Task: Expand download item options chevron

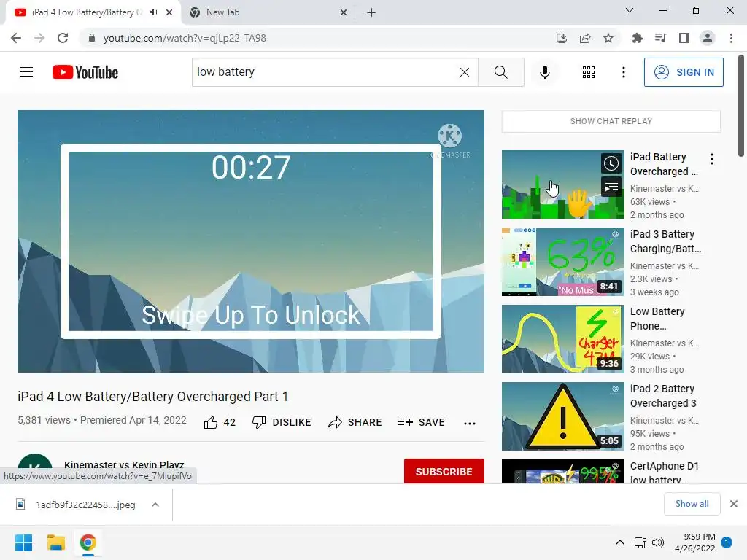Action: click(155, 505)
